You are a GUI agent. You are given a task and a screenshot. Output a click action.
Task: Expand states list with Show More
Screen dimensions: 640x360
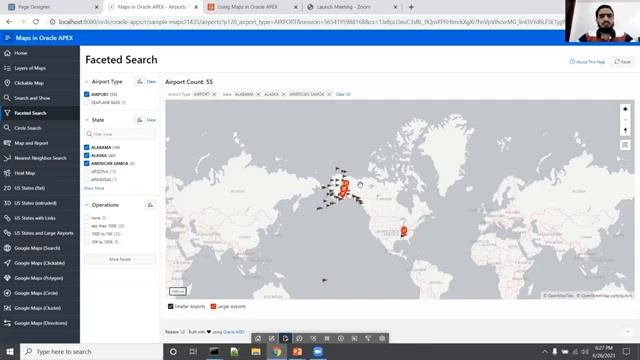[x=94, y=188]
